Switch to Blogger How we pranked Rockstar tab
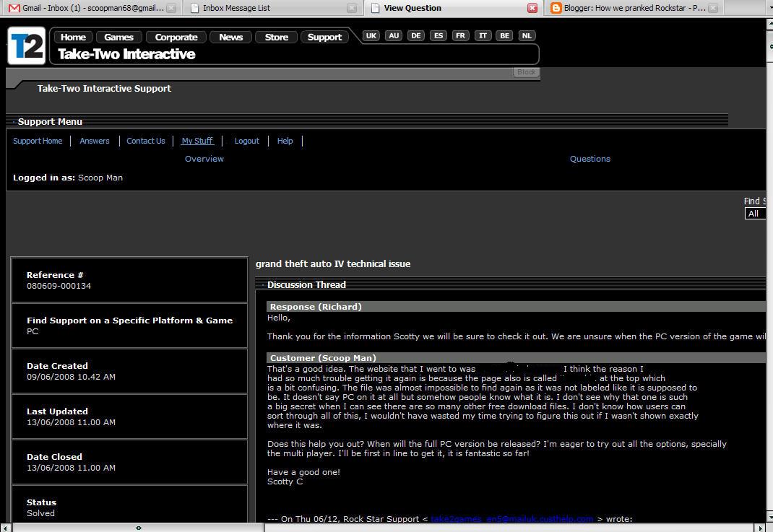Viewport: 773px width, 532px height. point(634,8)
